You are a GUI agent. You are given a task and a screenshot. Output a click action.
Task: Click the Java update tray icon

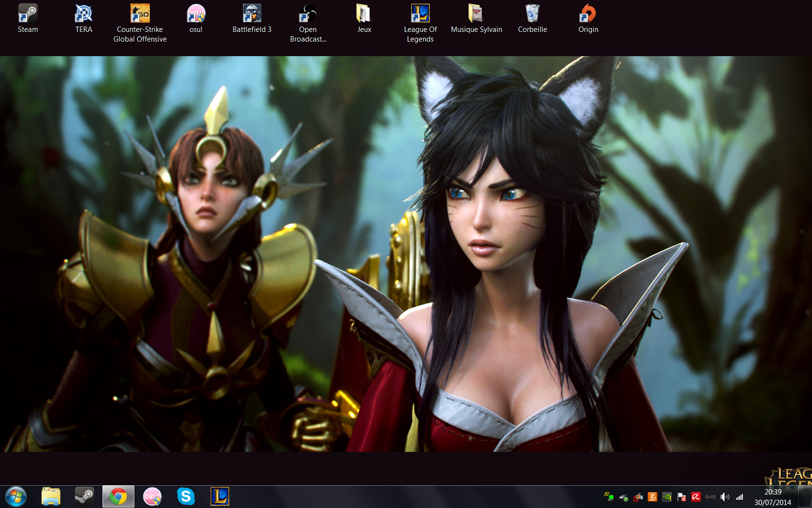tap(652, 496)
